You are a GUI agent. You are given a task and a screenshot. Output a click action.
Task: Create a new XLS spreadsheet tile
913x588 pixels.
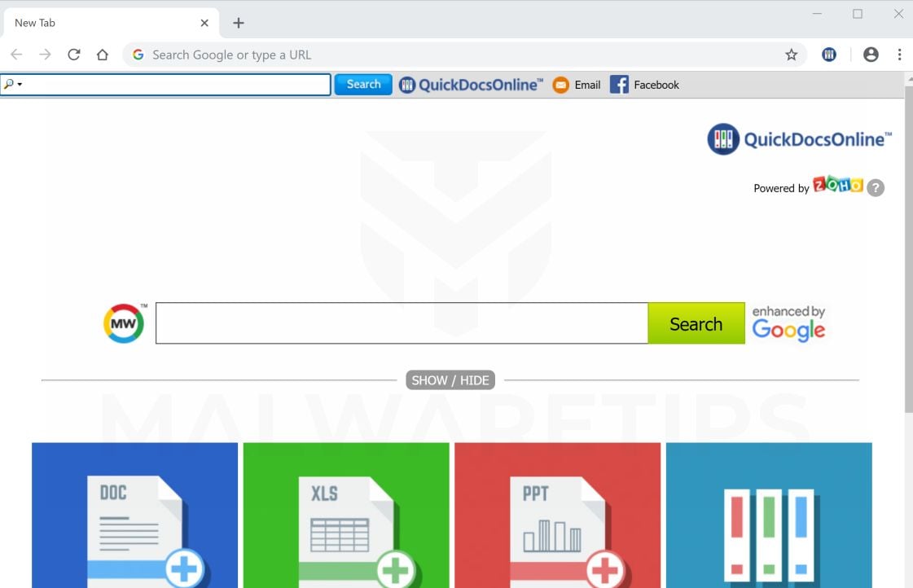pos(346,516)
